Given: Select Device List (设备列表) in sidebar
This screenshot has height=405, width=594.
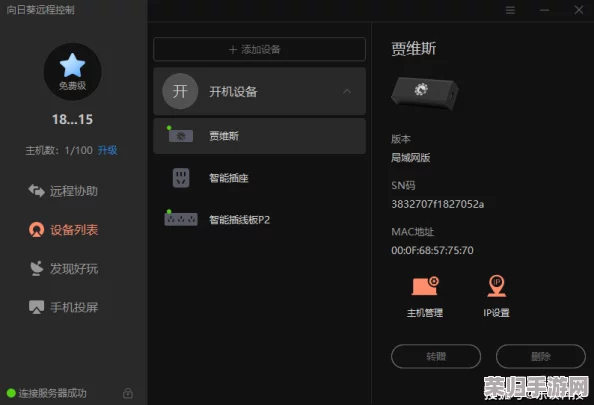Looking at the screenshot, I should pos(63,230).
